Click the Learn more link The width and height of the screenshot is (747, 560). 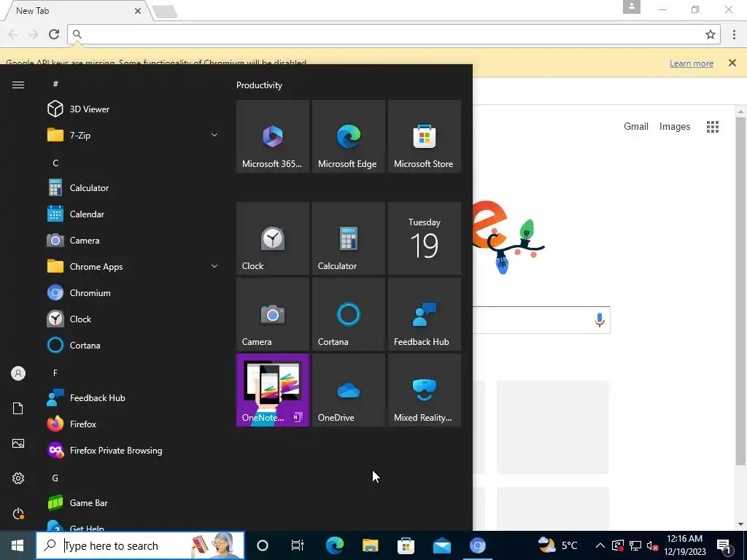coord(692,63)
